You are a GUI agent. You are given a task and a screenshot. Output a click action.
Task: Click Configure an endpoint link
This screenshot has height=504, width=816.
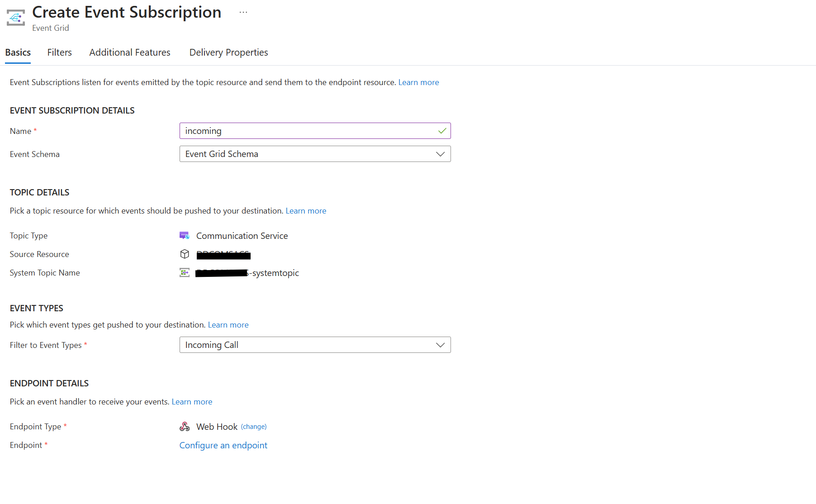(x=223, y=445)
